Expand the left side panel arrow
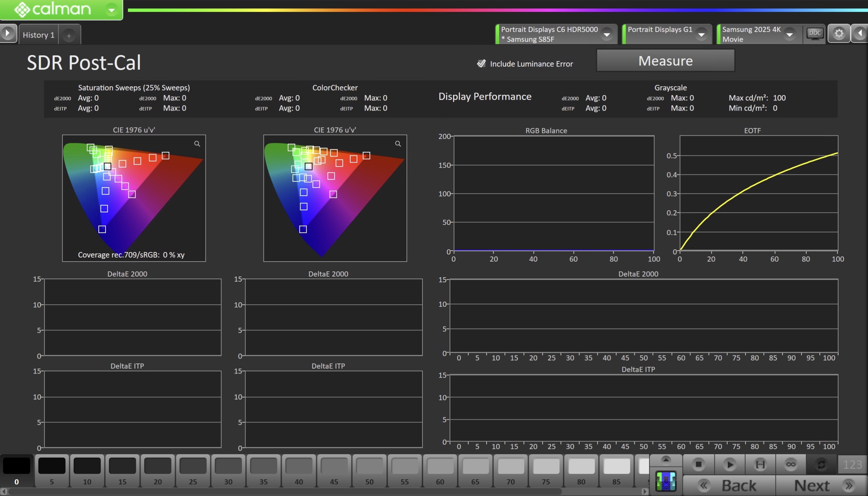The width and height of the screenshot is (868, 496). (7, 33)
